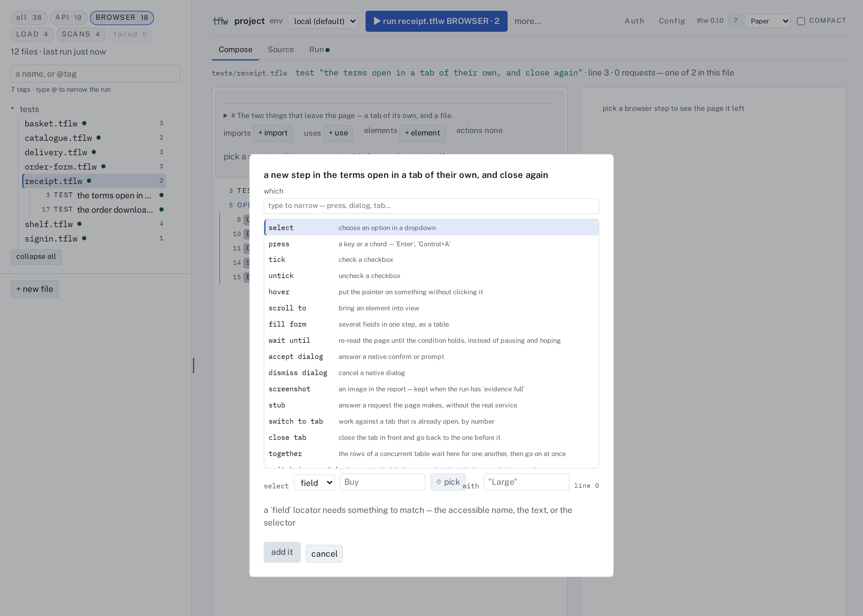Open basket.tflw in the file tree

coord(94,123)
